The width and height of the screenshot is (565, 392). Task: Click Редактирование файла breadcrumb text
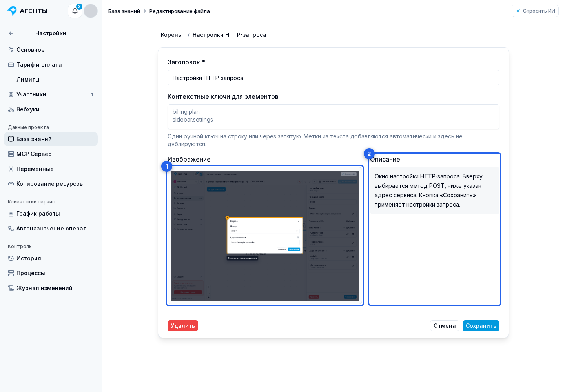point(180,11)
